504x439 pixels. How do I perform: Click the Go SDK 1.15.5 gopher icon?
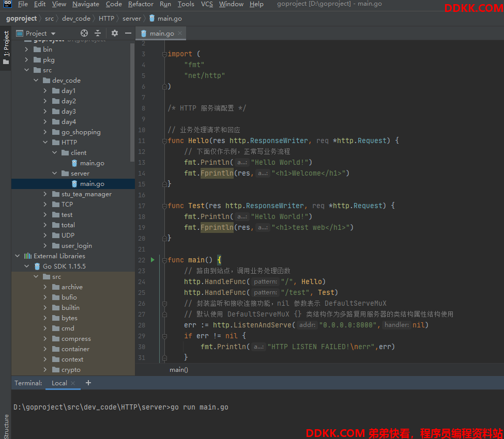pos(37,266)
